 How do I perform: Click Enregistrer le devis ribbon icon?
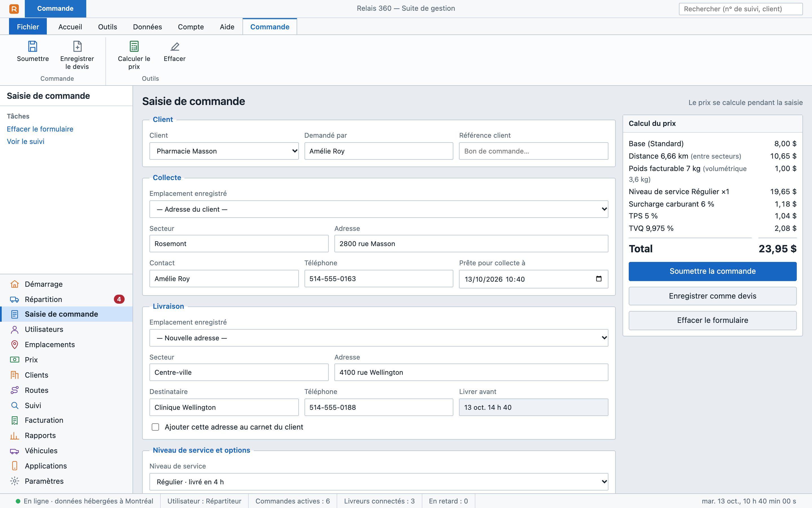[77, 46]
